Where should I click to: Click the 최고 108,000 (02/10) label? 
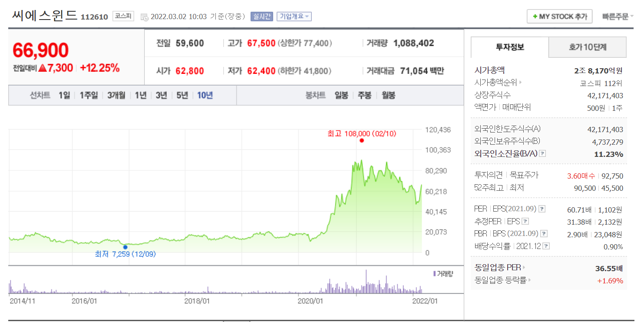pyautogui.click(x=362, y=133)
